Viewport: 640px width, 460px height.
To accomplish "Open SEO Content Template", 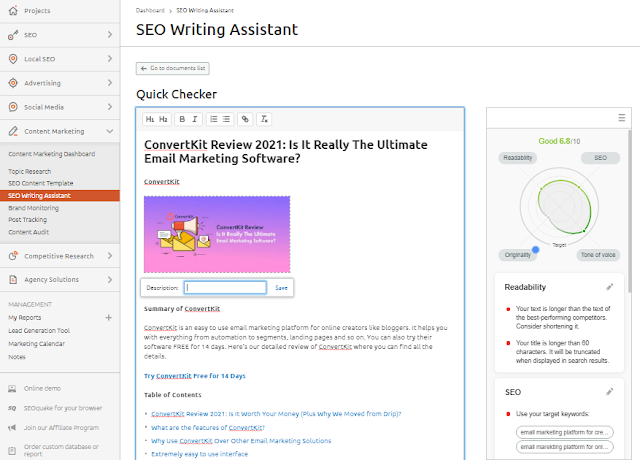I will pyautogui.click(x=41, y=183).
